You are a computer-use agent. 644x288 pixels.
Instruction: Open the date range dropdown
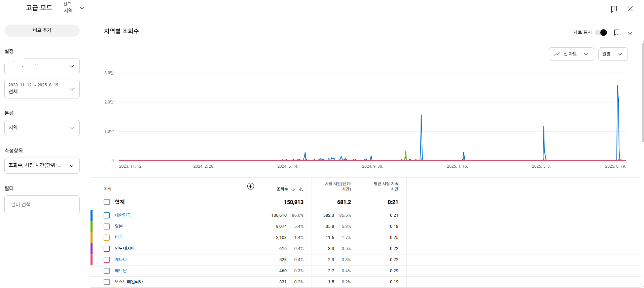(42, 89)
